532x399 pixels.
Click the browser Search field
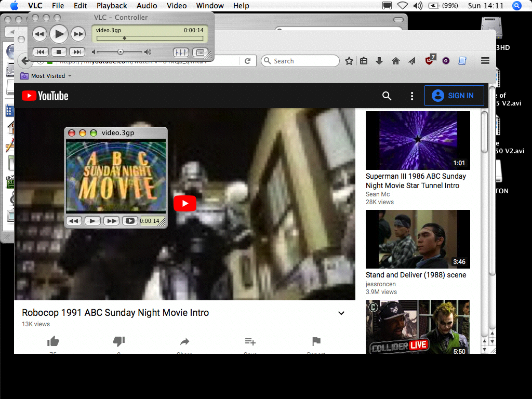(300, 61)
